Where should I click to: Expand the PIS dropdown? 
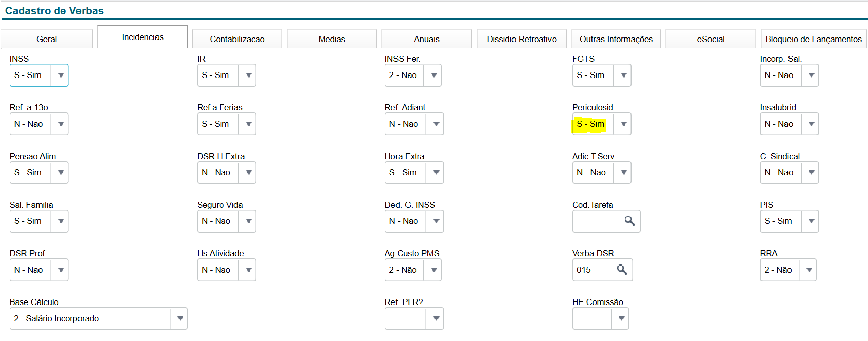[x=811, y=221]
